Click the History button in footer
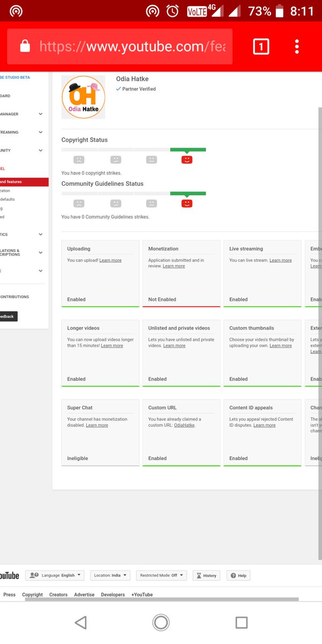Image resolution: width=322 pixels, height=644 pixels. click(x=206, y=575)
